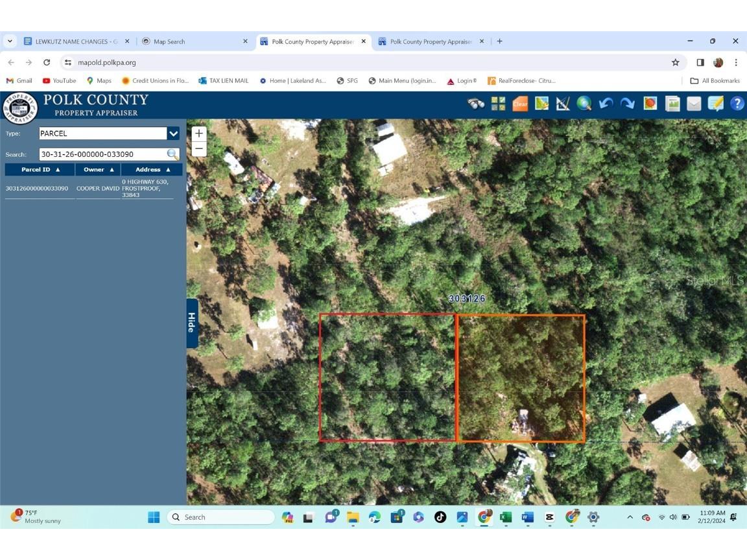Open the map layers tile icon
Image resolution: width=747 pixels, height=560 pixels.
point(497,103)
